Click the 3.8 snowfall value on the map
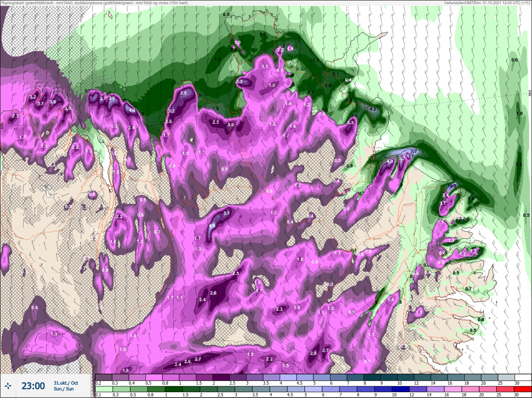This screenshot has width=532, height=398. pos(53,102)
